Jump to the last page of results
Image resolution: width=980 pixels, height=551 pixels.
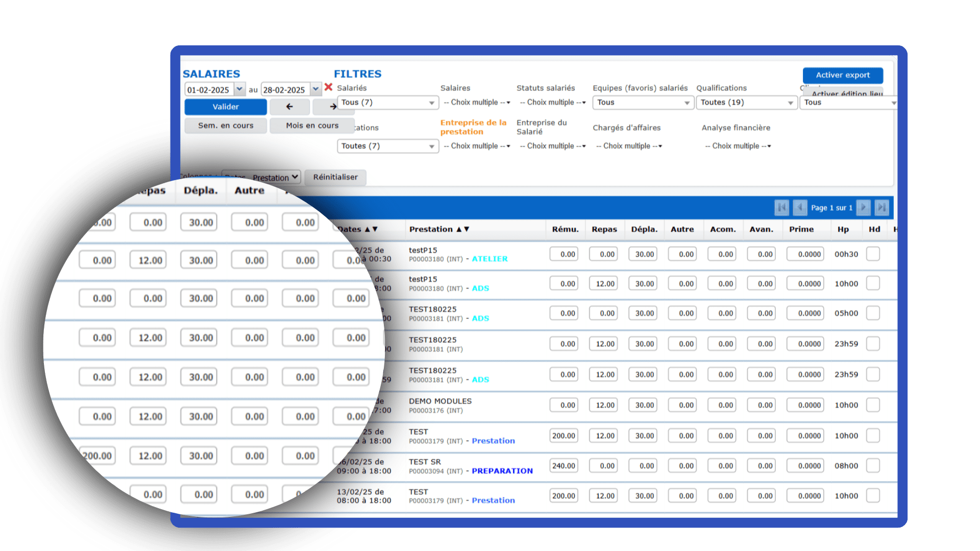tap(881, 208)
